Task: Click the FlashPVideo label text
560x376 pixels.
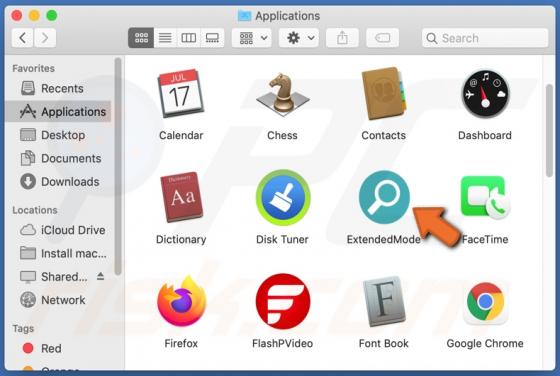Action: click(x=282, y=344)
